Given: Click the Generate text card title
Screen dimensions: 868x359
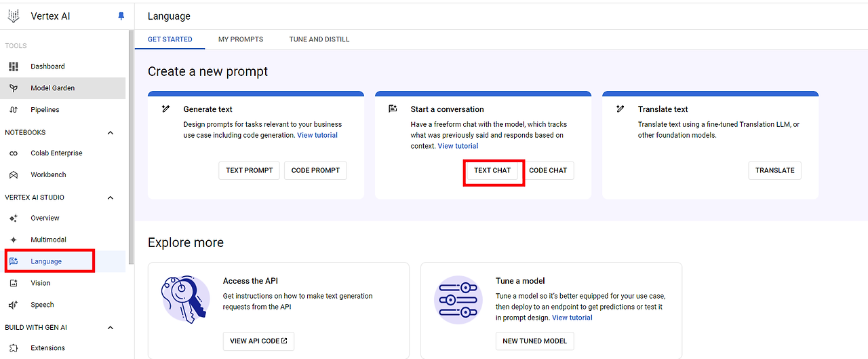Looking at the screenshot, I should click(x=208, y=109).
